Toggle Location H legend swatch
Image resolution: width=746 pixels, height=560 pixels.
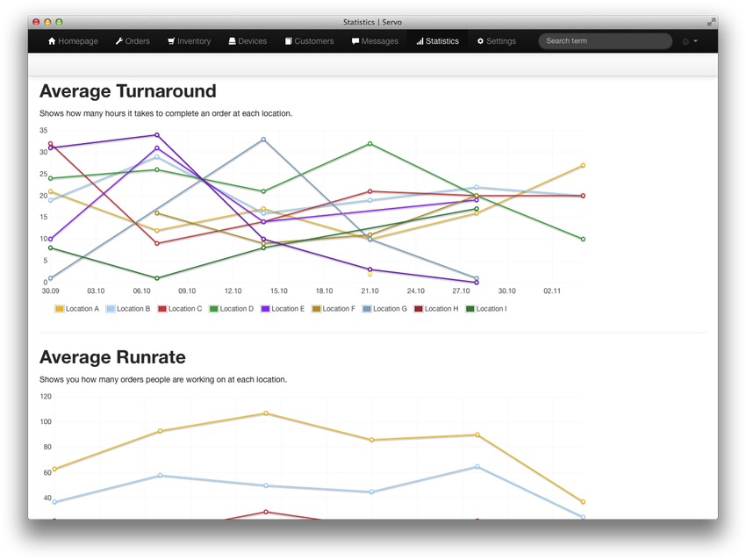[419, 309]
